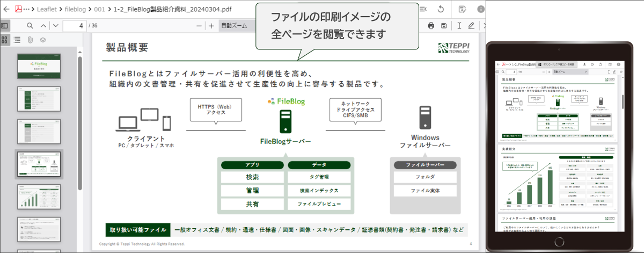Open the fileblog breadcrumb folder
The height and width of the screenshot is (253, 644).
click(75, 9)
